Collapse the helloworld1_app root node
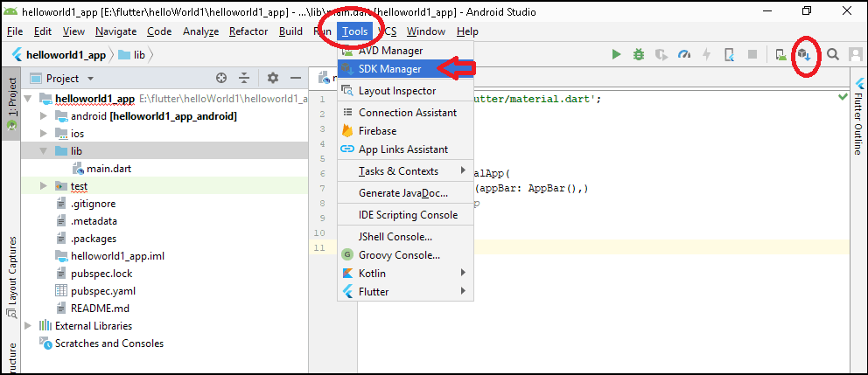This screenshot has width=868, height=375. (x=29, y=100)
